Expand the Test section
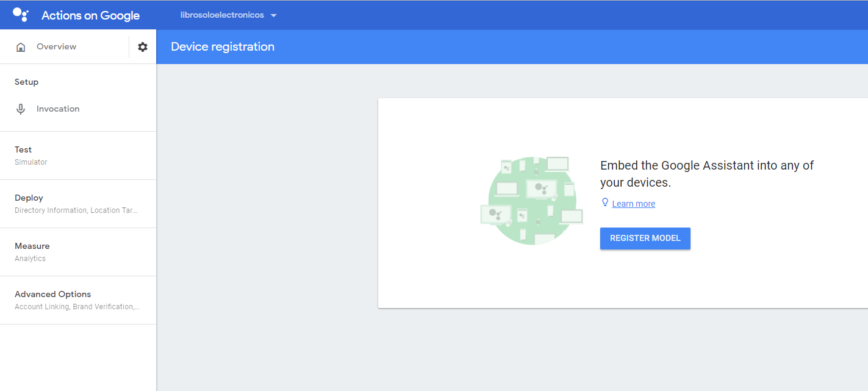Screen dimensions: 868x391 pyautogui.click(x=23, y=149)
